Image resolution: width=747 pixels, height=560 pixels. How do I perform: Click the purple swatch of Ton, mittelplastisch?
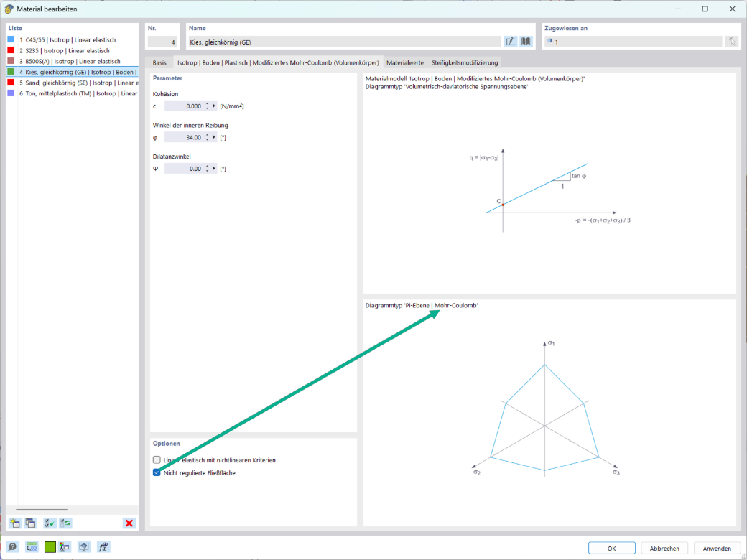coord(11,93)
